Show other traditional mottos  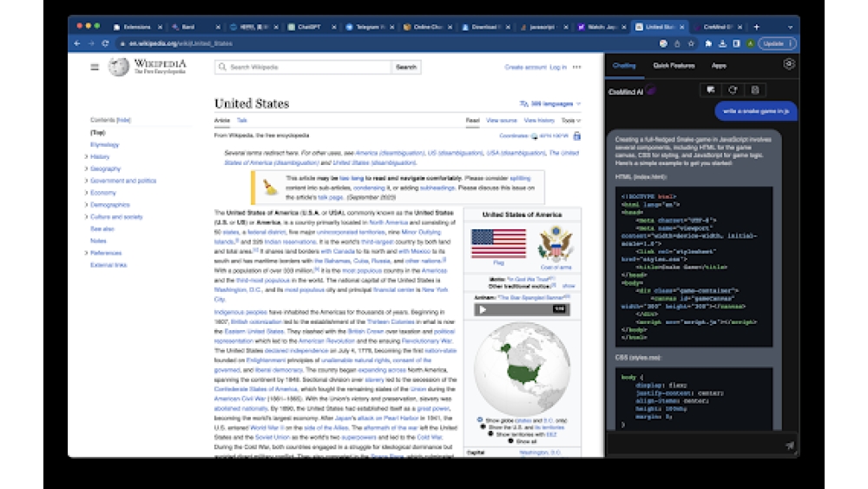coord(568,286)
